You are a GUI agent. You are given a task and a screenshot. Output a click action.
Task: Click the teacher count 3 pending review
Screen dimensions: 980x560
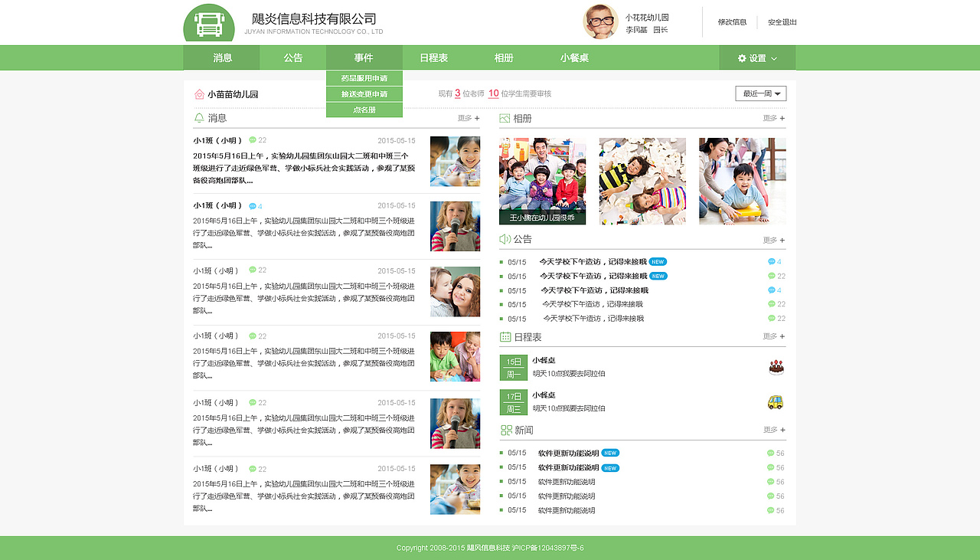(x=457, y=93)
